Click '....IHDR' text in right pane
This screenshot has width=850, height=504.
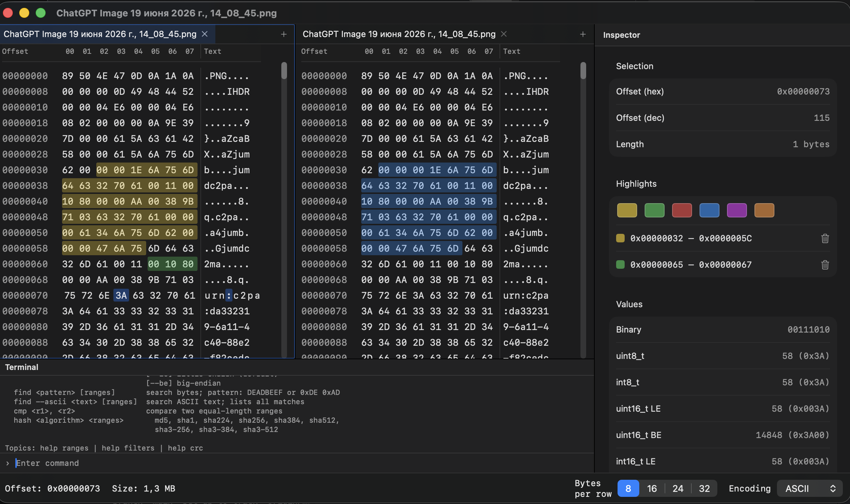point(526,92)
